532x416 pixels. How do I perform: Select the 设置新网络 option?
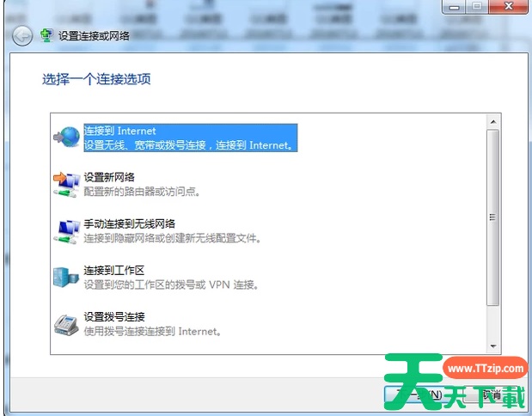[109, 177]
